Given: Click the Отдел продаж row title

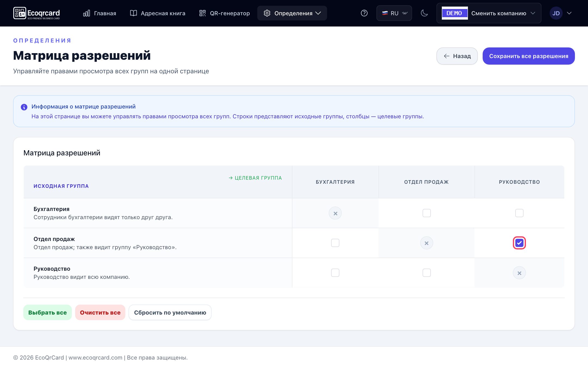Looking at the screenshot, I should [54, 239].
